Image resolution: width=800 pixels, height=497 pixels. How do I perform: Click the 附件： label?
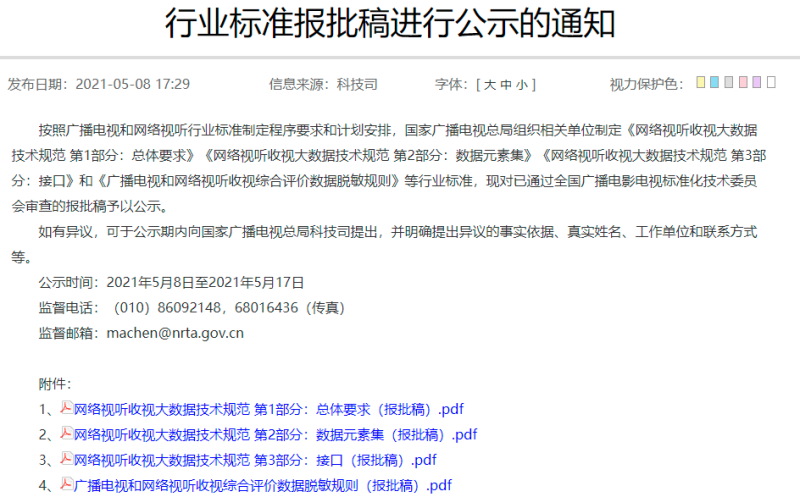pos(55,384)
